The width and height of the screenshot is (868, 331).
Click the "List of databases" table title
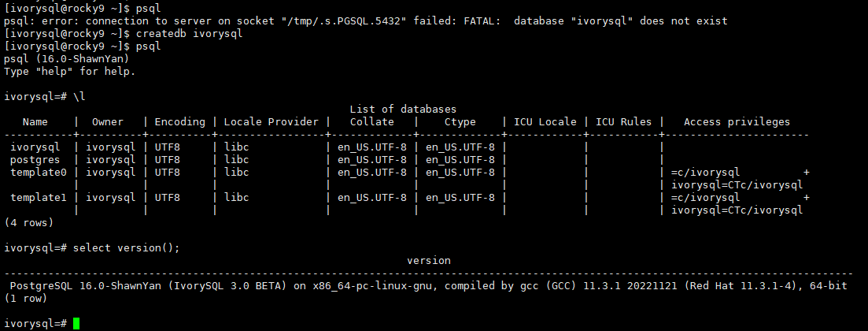click(x=403, y=109)
